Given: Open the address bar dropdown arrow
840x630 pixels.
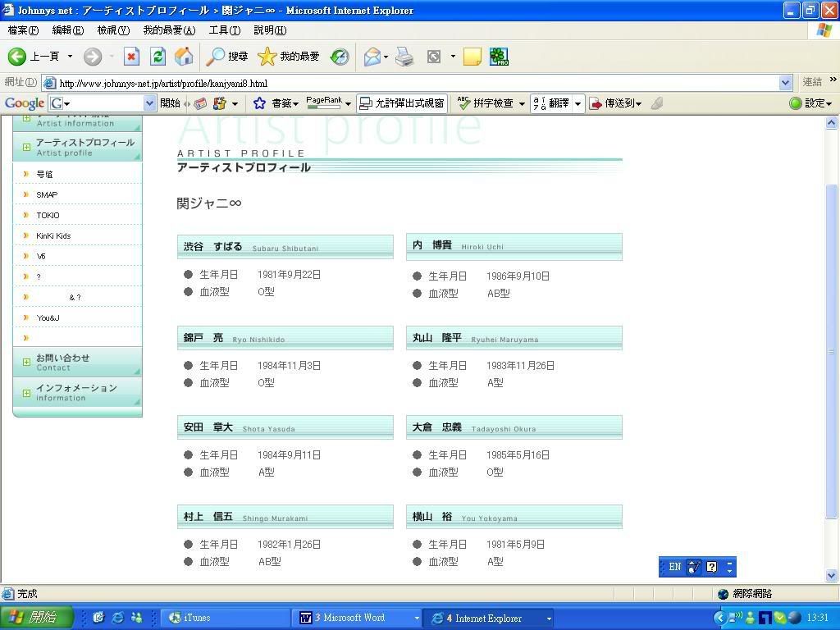Looking at the screenshot, I should point(785,83).
